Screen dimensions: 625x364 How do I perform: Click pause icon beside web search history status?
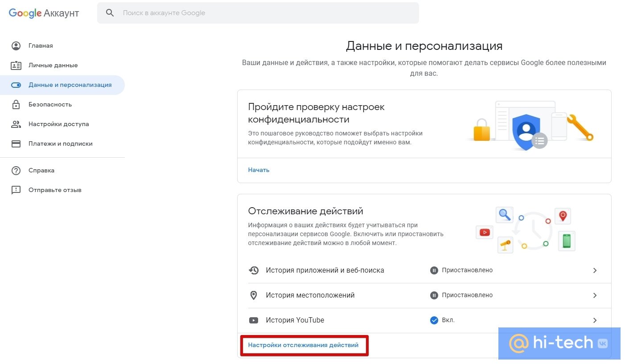click(434, 270)
